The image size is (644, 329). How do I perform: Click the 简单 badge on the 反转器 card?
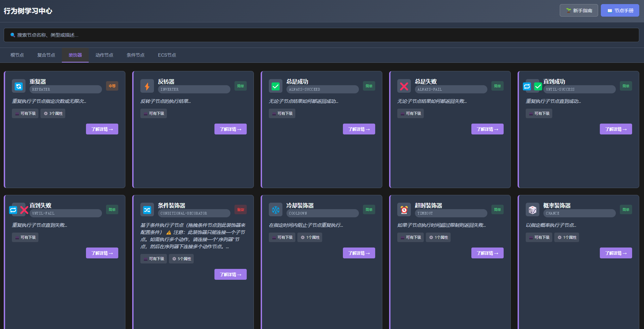pyautogui.click(x=241, y=86)
